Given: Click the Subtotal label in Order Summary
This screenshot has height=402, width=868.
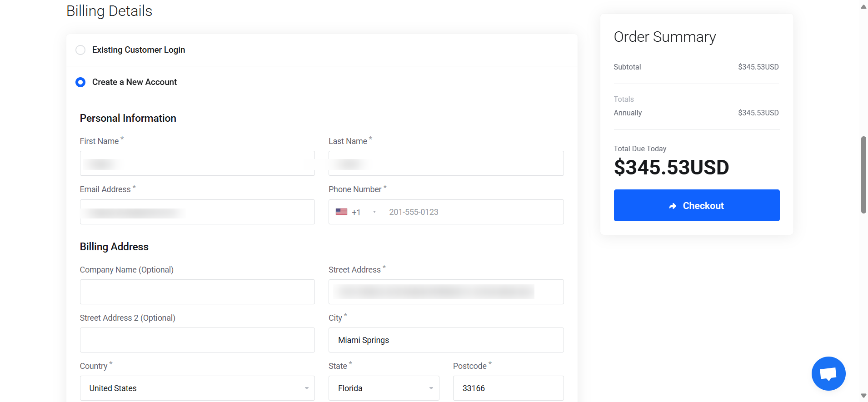Looking at the screenshot, I should 627,67.
